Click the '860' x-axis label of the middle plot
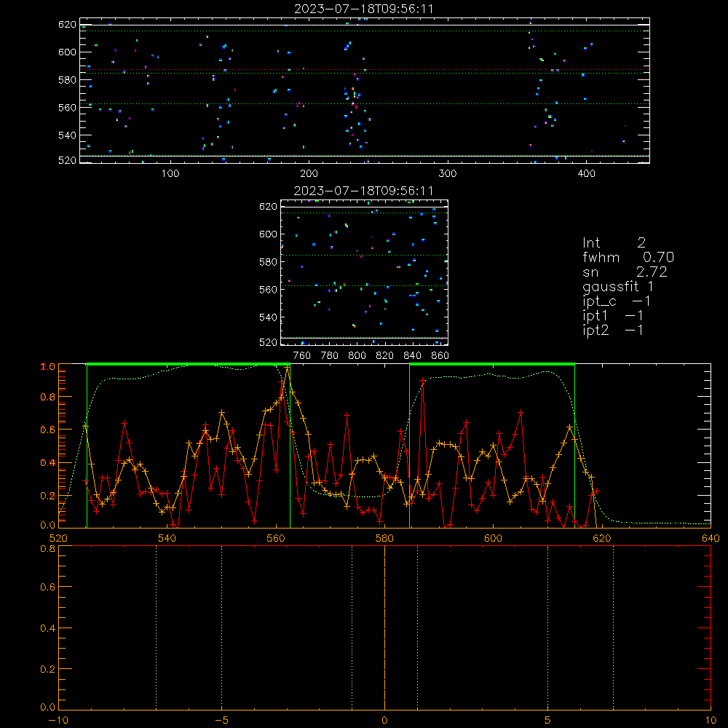728x728 pixels. (x=440, y=356)
